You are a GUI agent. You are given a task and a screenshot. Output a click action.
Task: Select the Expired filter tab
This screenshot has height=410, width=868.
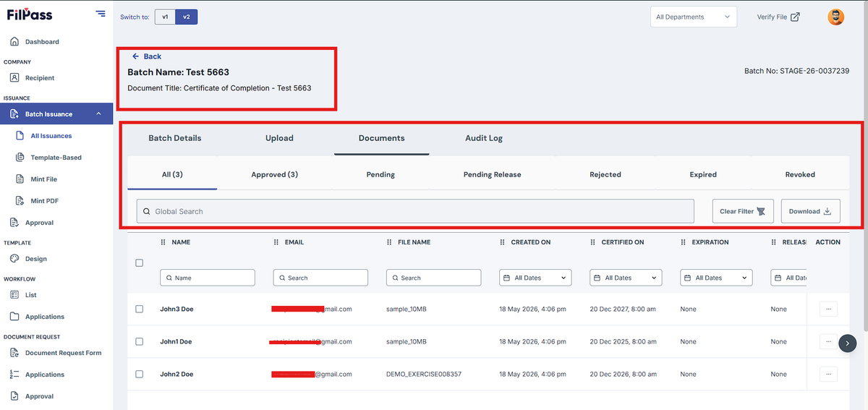coord(703,174)
